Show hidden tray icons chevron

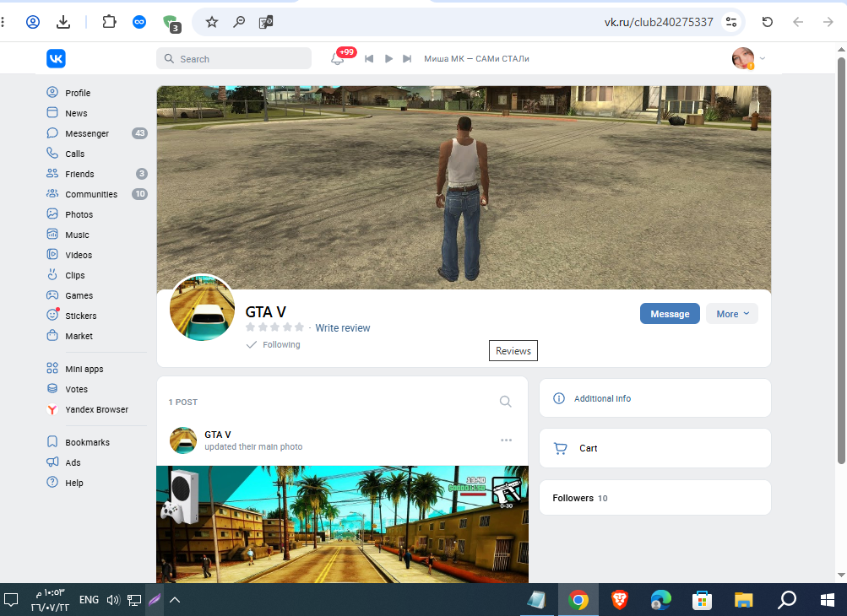pyautogui.click(x=175, y=600)
